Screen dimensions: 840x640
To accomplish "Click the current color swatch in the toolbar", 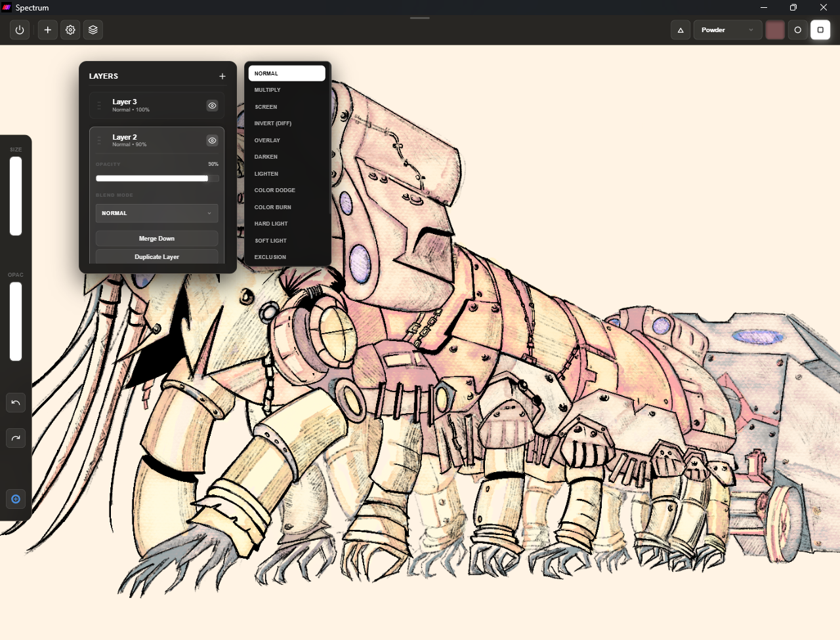I will tap(775, 30).
